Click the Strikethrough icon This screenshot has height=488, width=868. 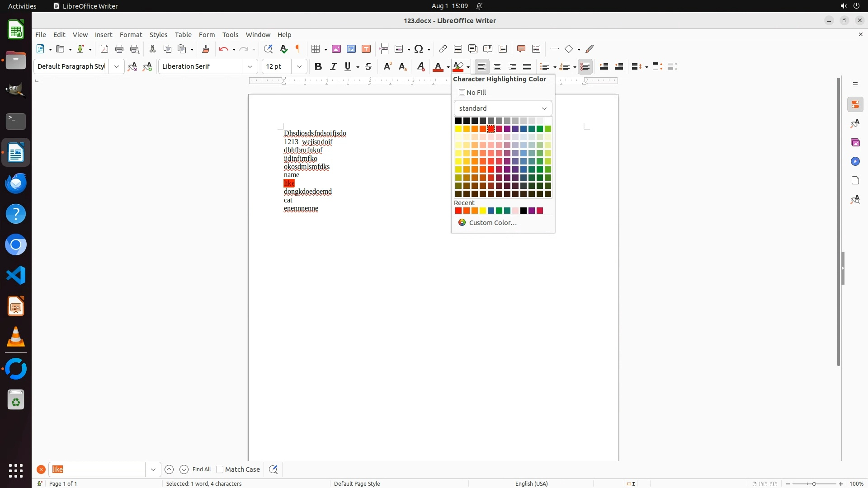pos(368,66)
